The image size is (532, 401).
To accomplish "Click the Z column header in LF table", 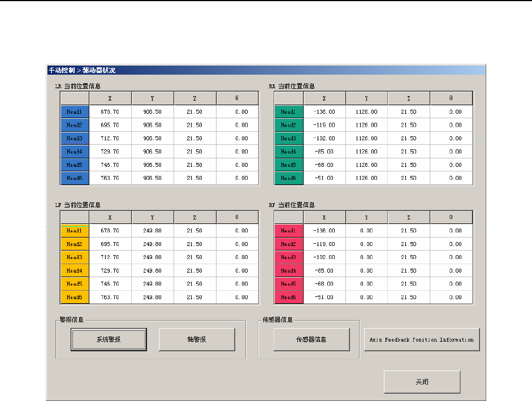I will point(194,217).
